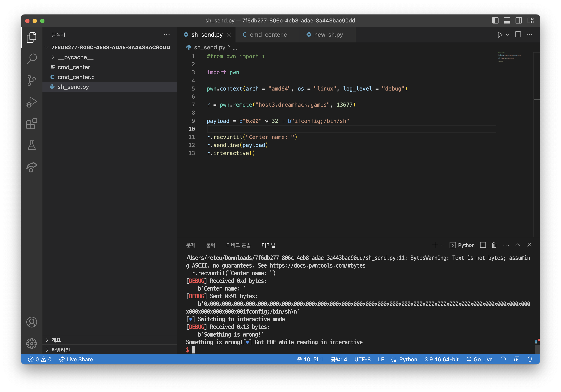The image size is (561, 392).
Task: Open the Testing flask view
Action: [32, 146]
